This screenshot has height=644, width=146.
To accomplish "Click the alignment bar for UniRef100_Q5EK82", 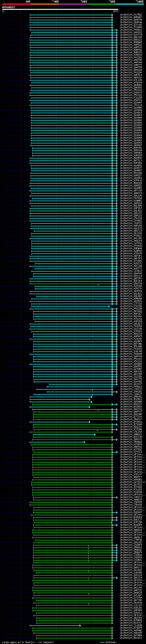I will (x=61, y=397).
